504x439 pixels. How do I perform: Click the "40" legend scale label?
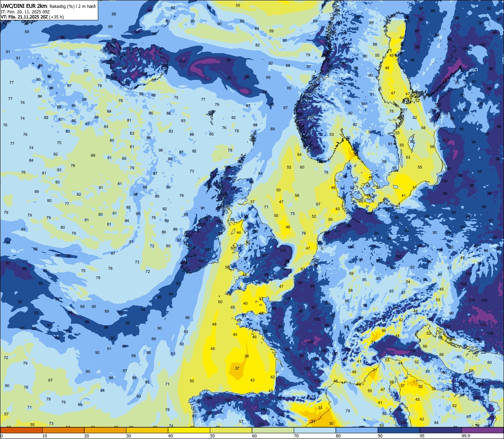(x=170, y=436)
